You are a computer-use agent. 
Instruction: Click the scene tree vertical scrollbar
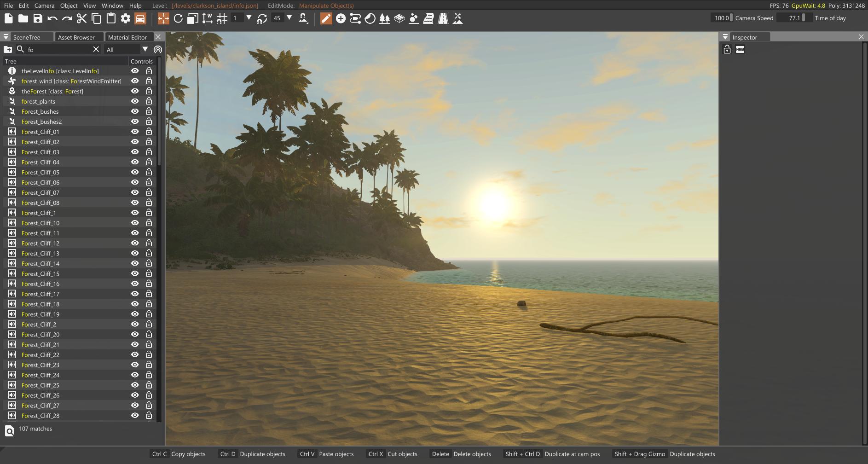coord(159,112)
